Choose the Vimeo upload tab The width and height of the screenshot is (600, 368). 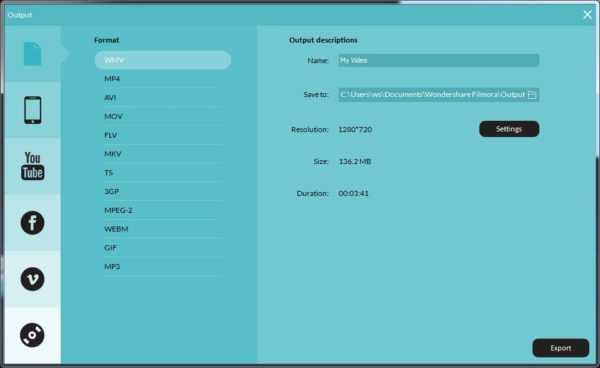33,279
